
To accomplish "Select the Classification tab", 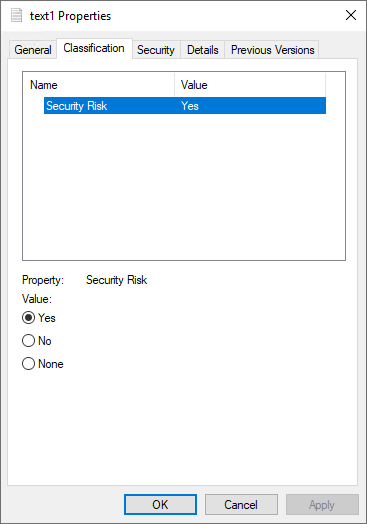I will [x=94, y=48].
